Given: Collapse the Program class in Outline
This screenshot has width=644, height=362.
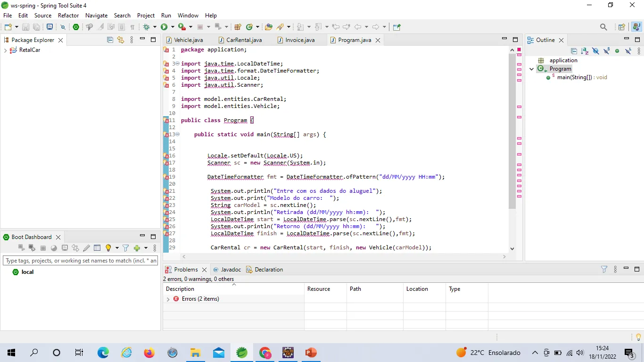Looking at the screenshot, I should (x=532, y=69).
